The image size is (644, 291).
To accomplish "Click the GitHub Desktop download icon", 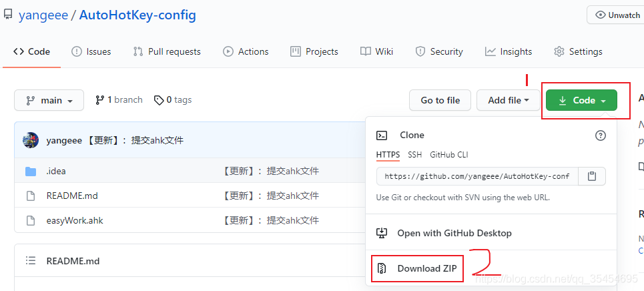I will pos(382,234).
